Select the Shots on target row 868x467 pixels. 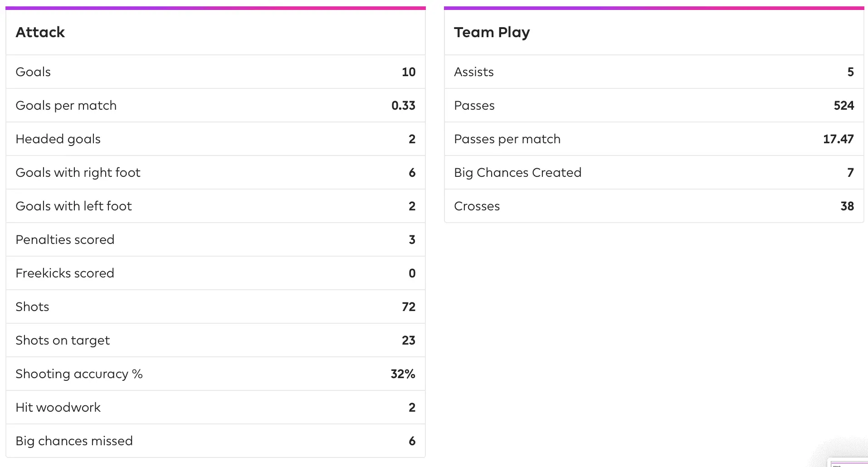coord(215,340)
